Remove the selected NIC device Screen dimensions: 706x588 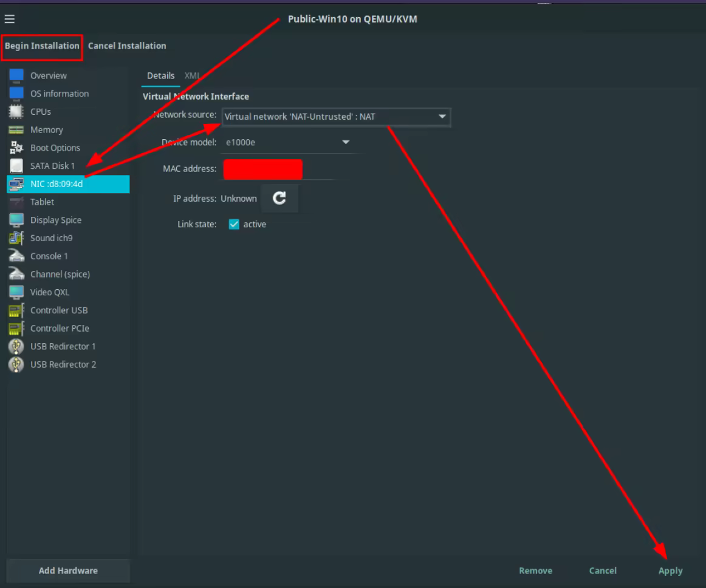535,571
